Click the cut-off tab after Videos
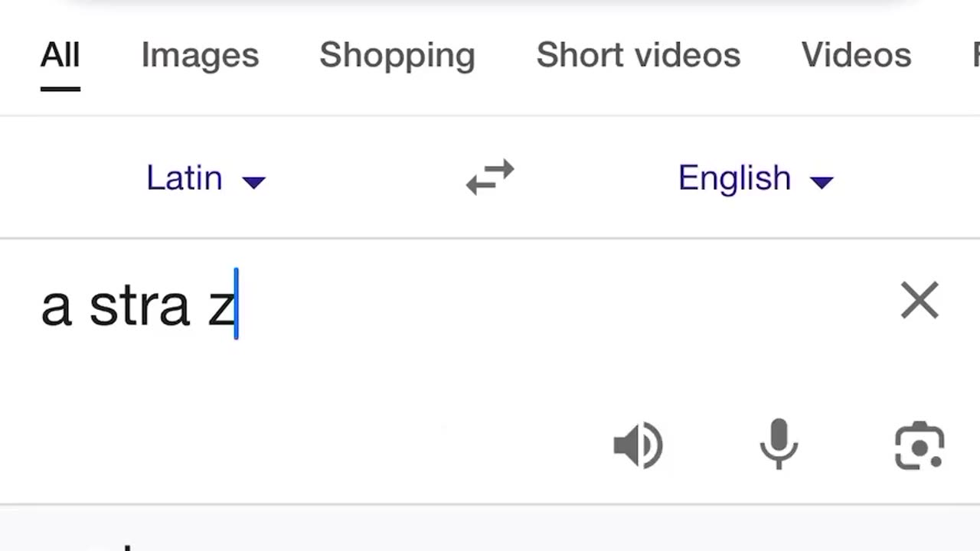The width and height of the screenshot is (980, 551). [974, 55]
